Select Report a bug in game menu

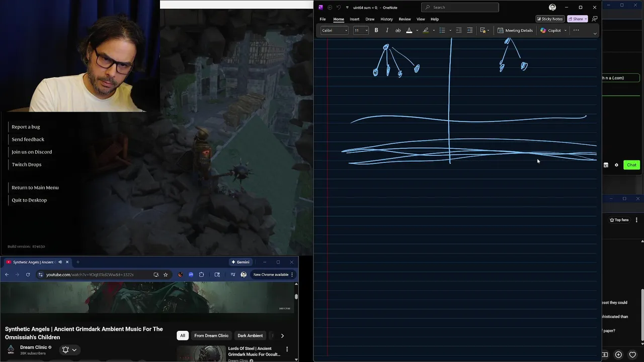tap(26, 127)
